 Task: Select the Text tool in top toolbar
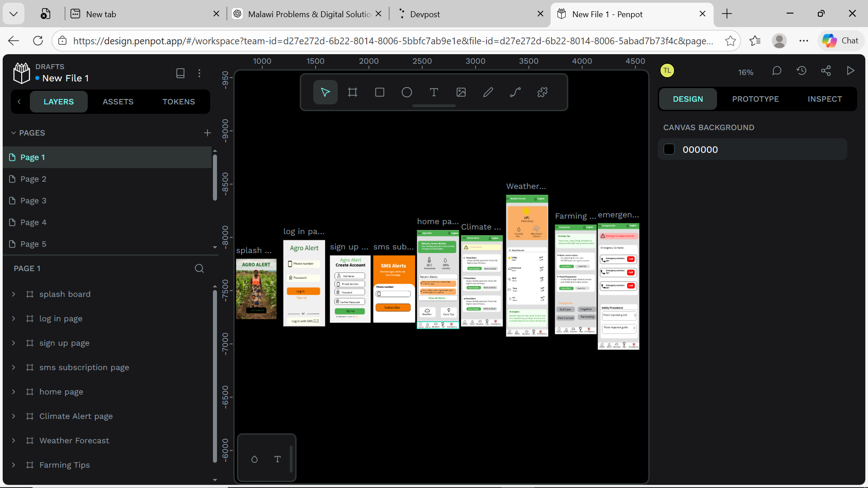434,92
